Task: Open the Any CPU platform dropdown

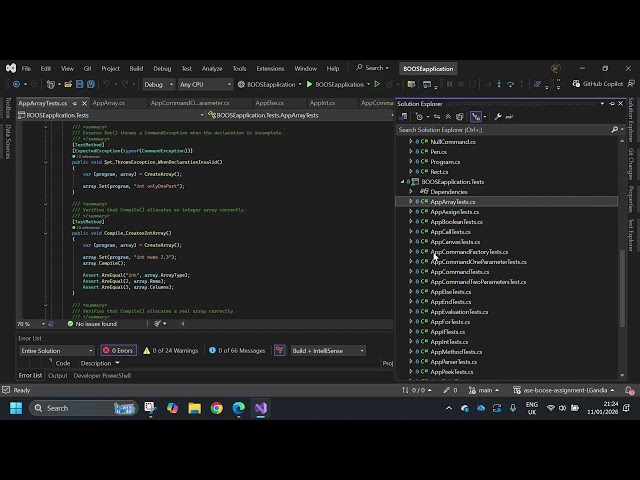Action: [205, 84]
